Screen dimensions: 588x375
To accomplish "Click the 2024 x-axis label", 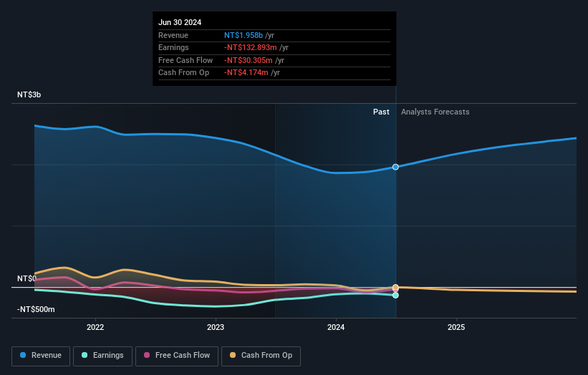I will point(336,328).
